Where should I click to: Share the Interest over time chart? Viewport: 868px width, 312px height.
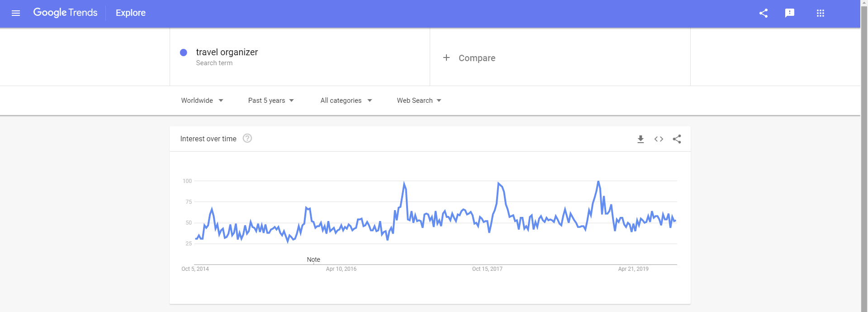click(x=677, y=139)
